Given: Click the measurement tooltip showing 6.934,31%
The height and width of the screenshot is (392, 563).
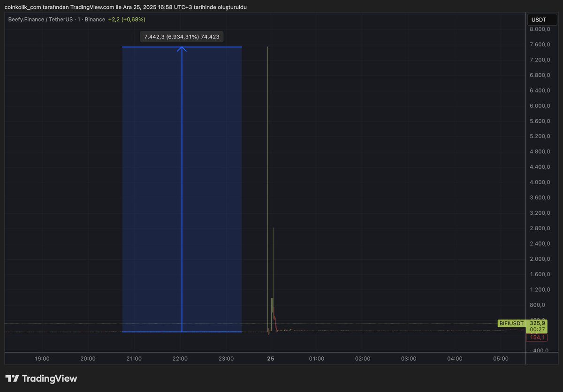Looking at the screenshot, I should click(182, 37).
